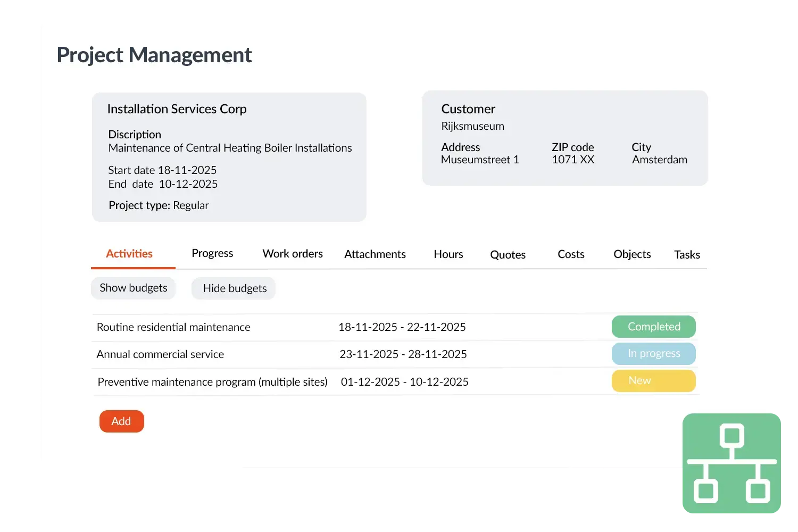Click the yellow New status badge
This screenshot has width=798, height=532.
653,381
